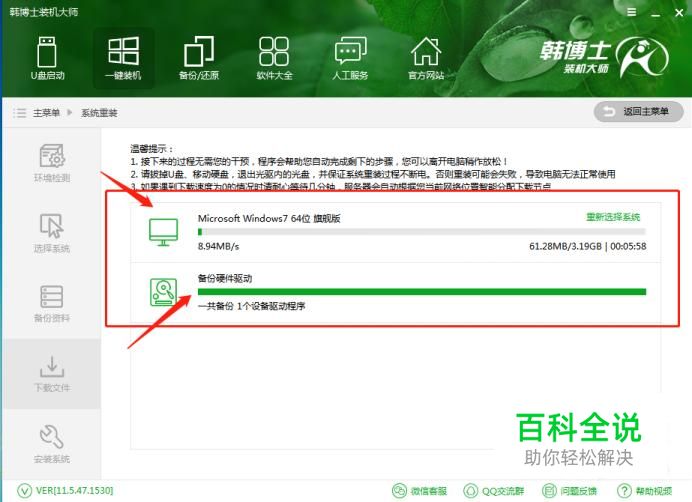Click the hard drive backup icon
Screen dimensions: 692x502
coord(163,292)
